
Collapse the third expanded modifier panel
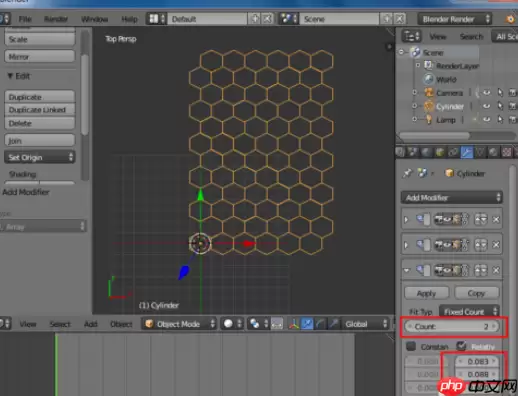tap(406, 270)
